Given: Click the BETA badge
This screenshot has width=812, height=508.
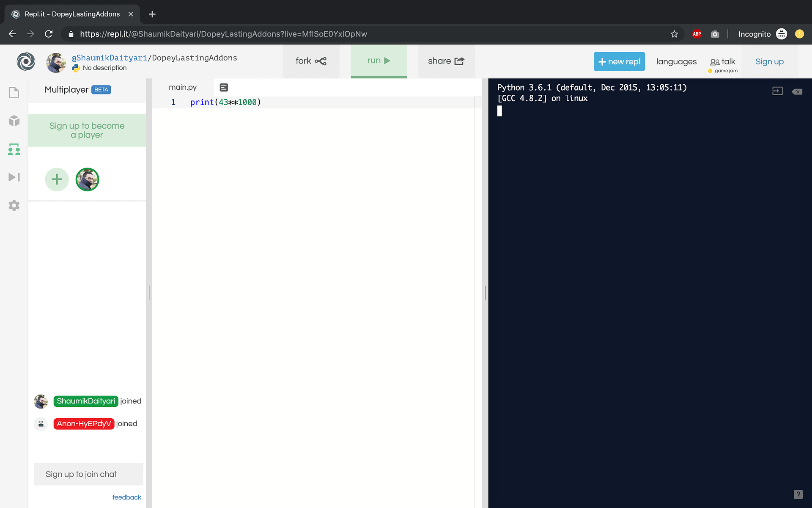Looking at the screenshot, I should tap(101, 90).
